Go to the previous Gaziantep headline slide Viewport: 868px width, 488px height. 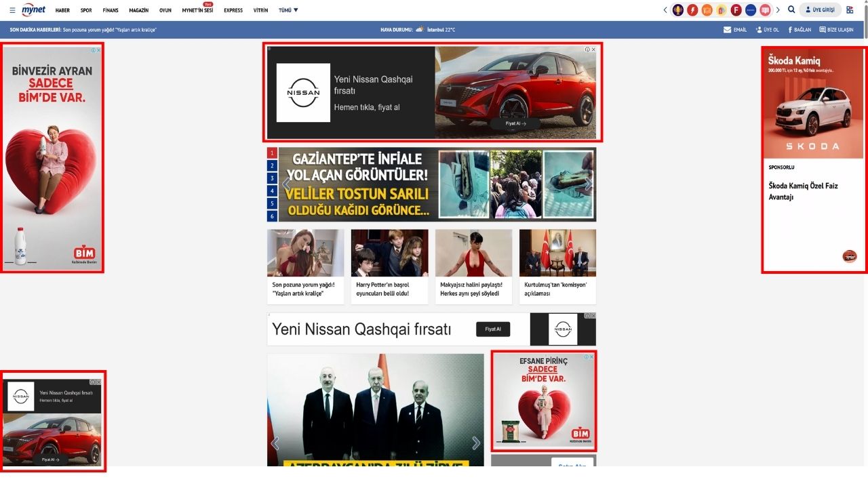pos(285,184)
